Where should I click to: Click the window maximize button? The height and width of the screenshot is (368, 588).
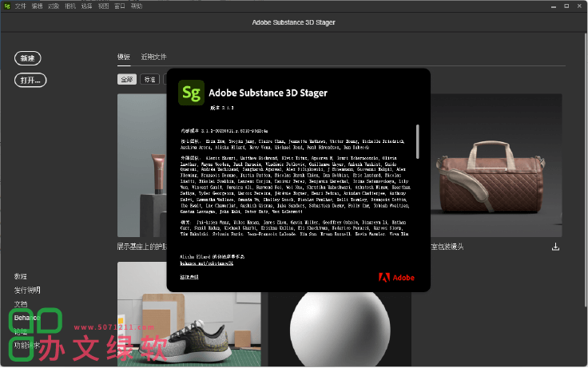566,6
